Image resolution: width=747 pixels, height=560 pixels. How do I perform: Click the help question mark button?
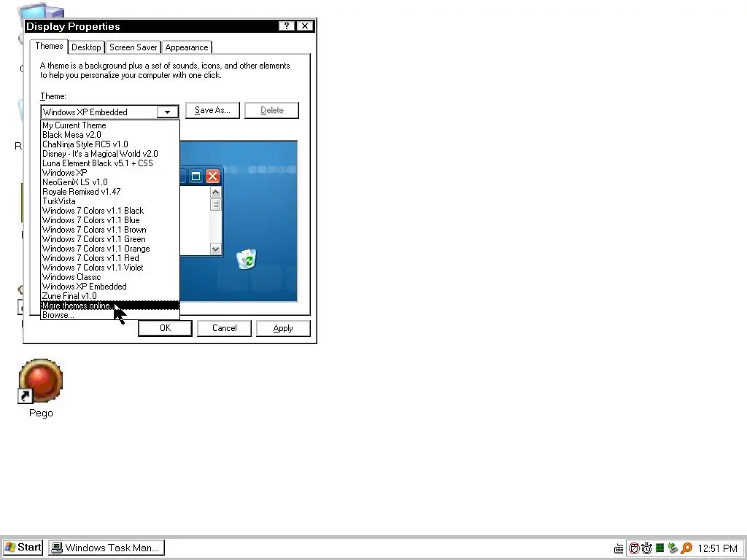286,26
